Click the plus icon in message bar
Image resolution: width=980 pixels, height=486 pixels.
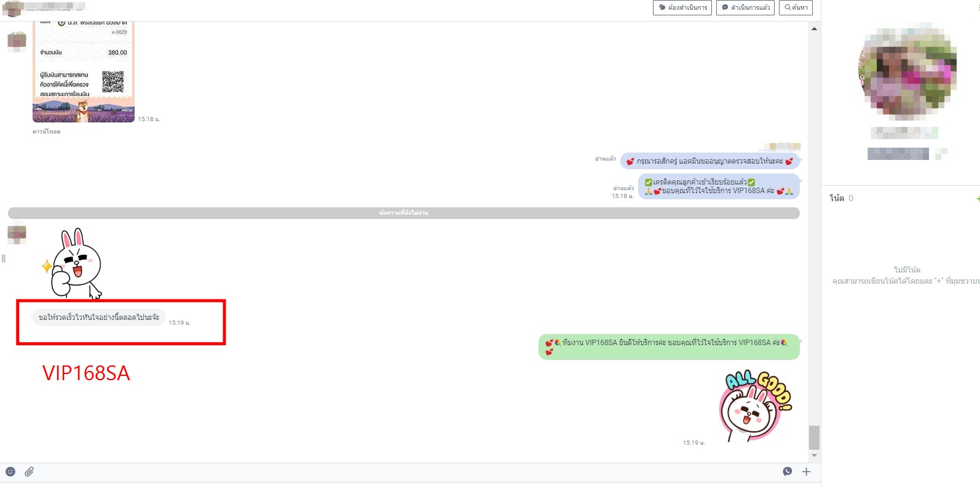pos(806,472)
